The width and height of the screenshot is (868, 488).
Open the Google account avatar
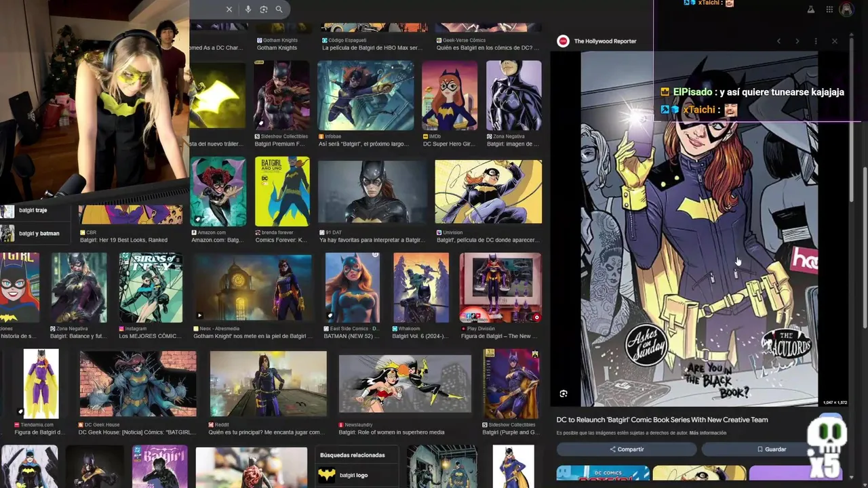tap(846, 9)
